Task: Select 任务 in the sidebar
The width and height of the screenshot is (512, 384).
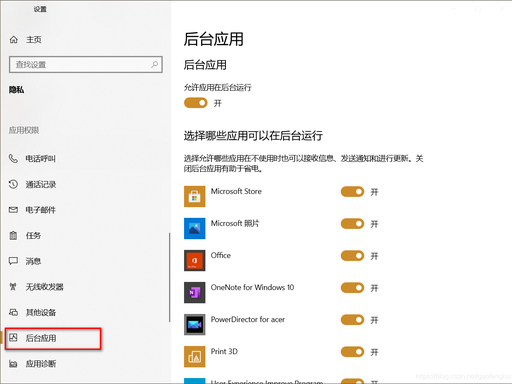Action: [33, 236]
